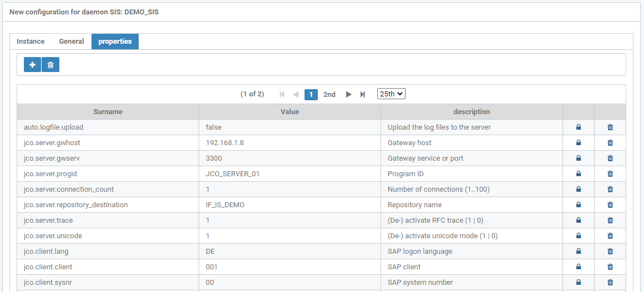
Task: Go to page 2nd in paginator
Action: 329,94
